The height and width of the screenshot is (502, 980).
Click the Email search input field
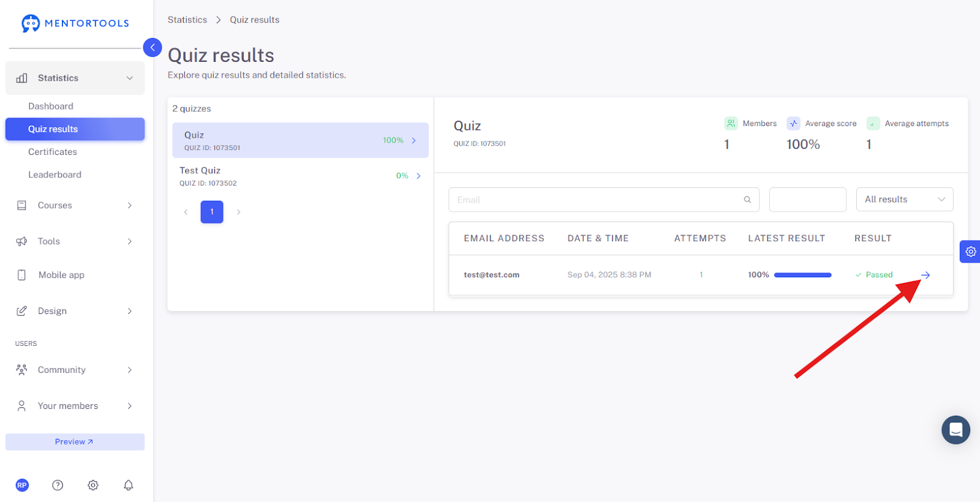[x=604, y=200]
